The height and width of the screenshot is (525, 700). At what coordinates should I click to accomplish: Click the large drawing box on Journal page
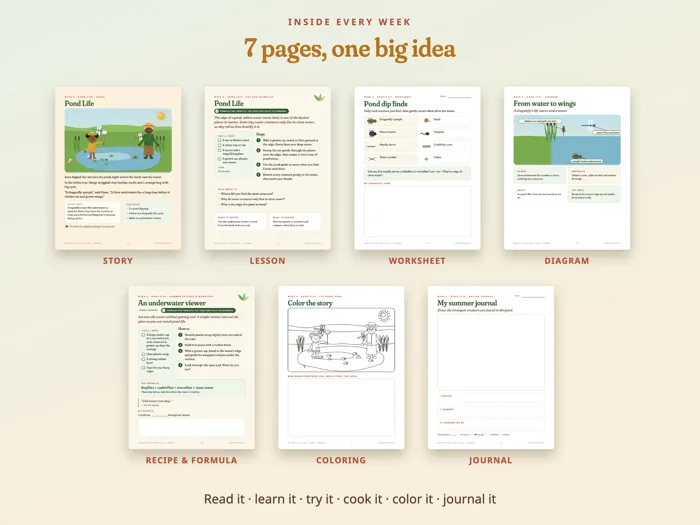point(491,352)
